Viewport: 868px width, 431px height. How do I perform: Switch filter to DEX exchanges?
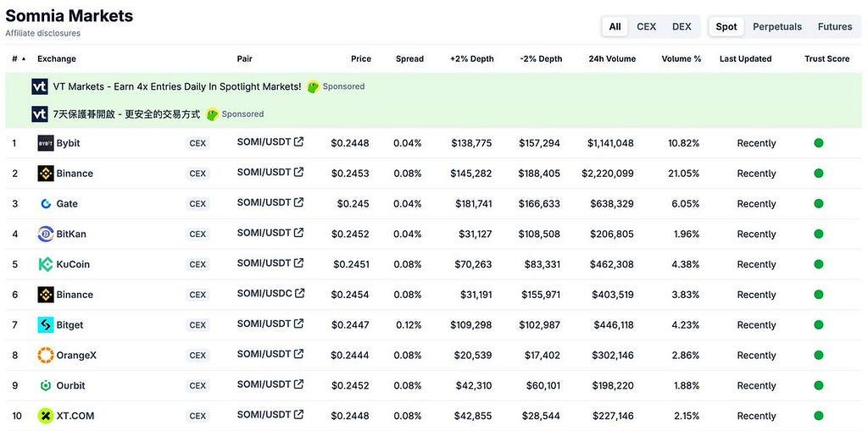click(x=682, y=26)
